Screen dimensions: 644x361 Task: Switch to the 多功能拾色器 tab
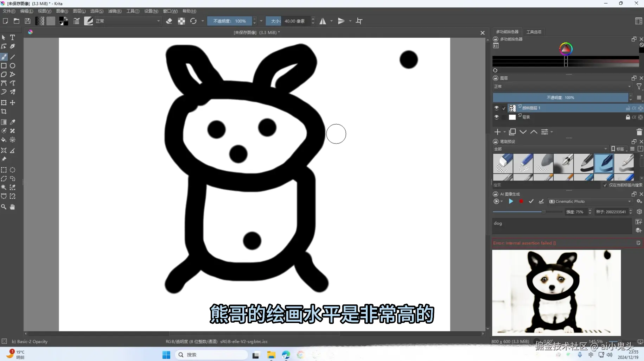point(507,32)
